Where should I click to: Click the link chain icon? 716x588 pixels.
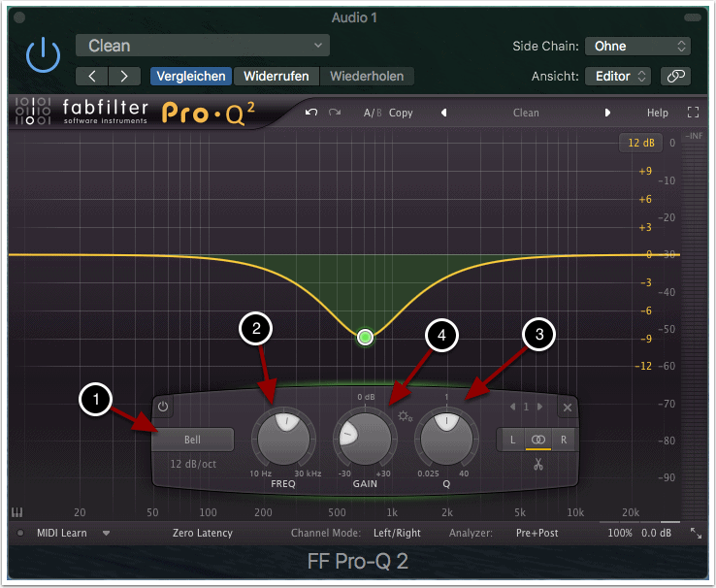tap(675, 76)
